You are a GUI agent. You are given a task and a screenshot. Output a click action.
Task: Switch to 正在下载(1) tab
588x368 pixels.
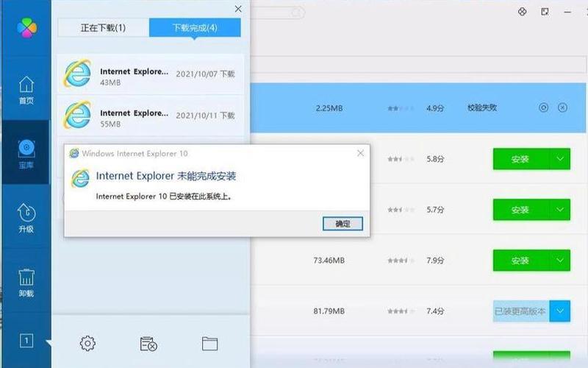[x=103, y=27]
